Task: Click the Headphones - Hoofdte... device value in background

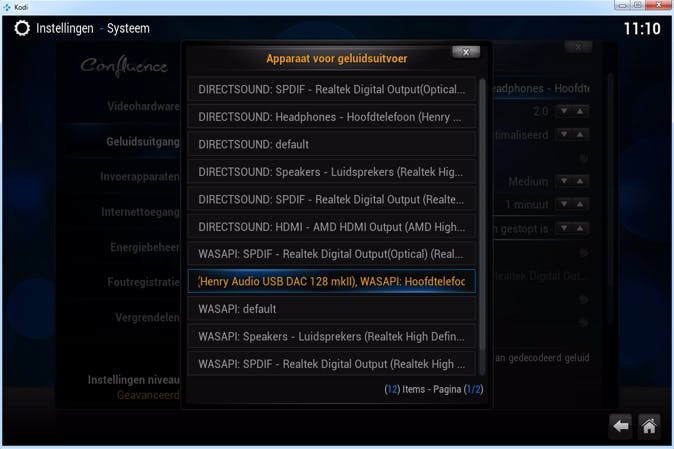Action: pos(541,89)
